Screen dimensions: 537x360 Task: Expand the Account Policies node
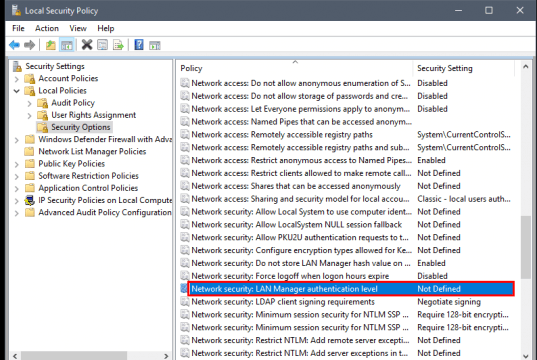tap(16, 79)
